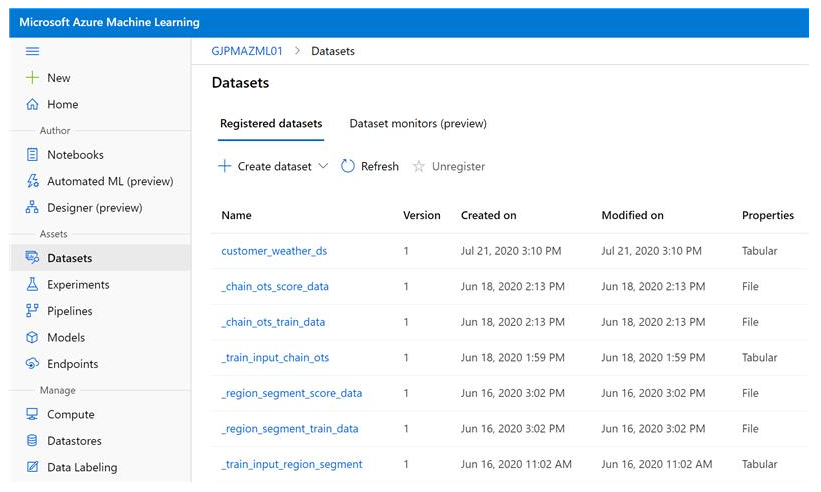Click the plus icon next to Create dataset
Screen dimensions: 821x492
(x=225, y=166)
